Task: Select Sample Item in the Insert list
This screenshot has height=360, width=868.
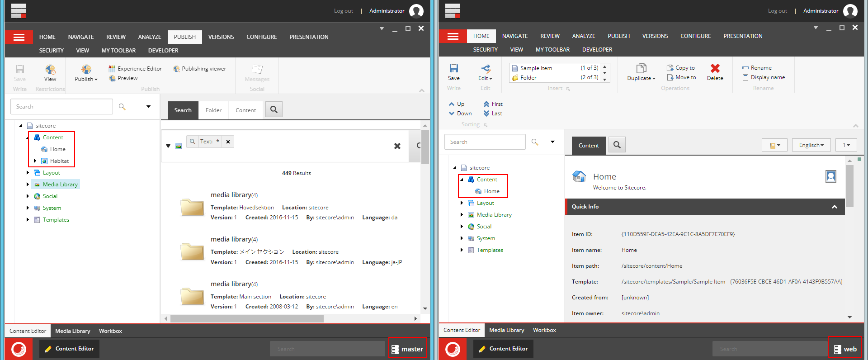Action: tap(554, 68)
